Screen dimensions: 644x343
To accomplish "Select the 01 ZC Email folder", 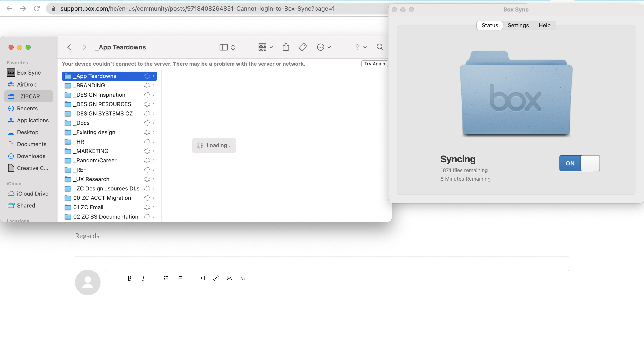I will pyautogui.click(x=109, y=208).
